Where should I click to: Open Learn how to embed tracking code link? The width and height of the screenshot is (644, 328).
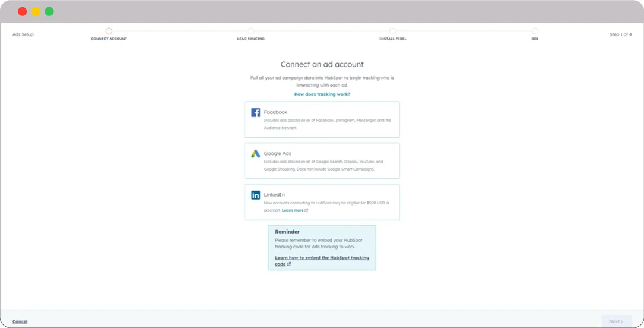(322, 261)
